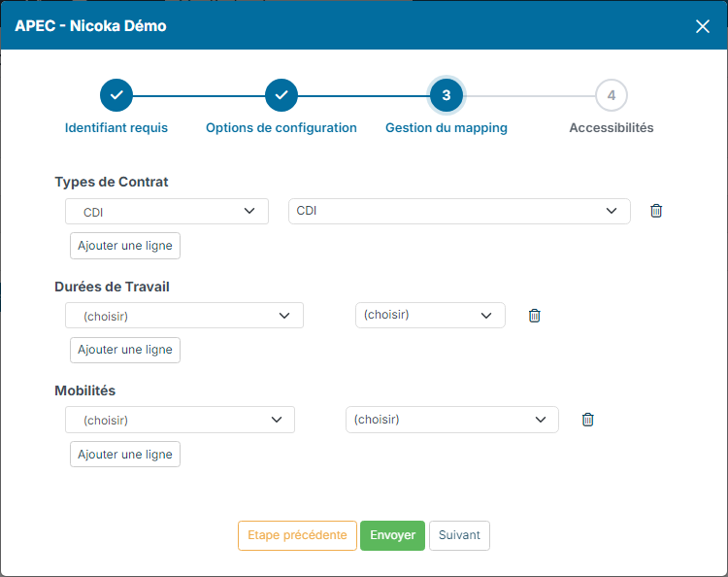Select the Gestion du mapping step label
Viewport: 728px width, 577px height.
pos(447,128)
